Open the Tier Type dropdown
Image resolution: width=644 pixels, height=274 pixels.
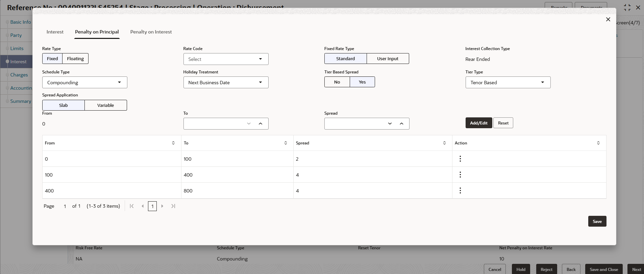508,83
